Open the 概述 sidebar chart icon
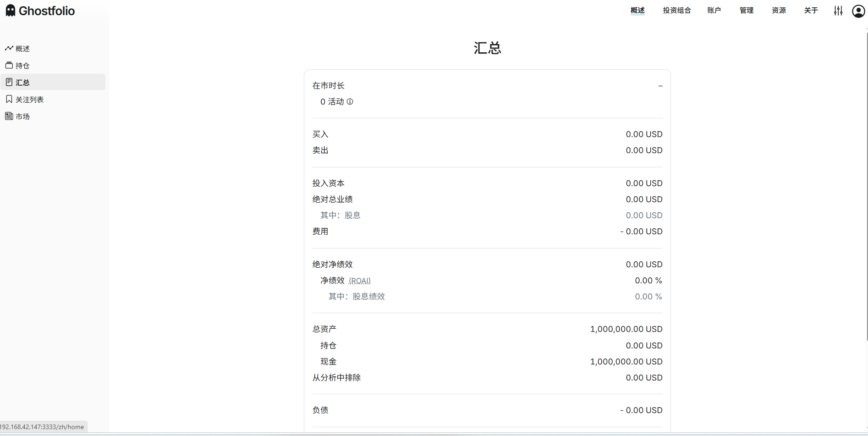 [9, 48]
